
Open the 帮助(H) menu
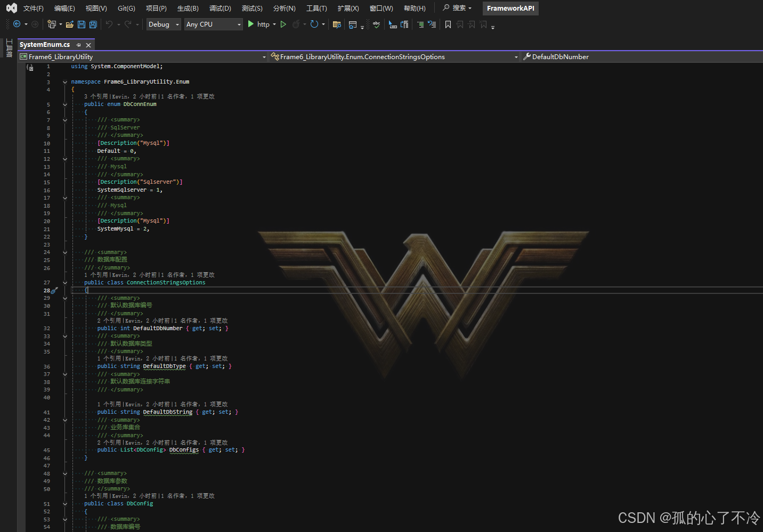(415, 8)
